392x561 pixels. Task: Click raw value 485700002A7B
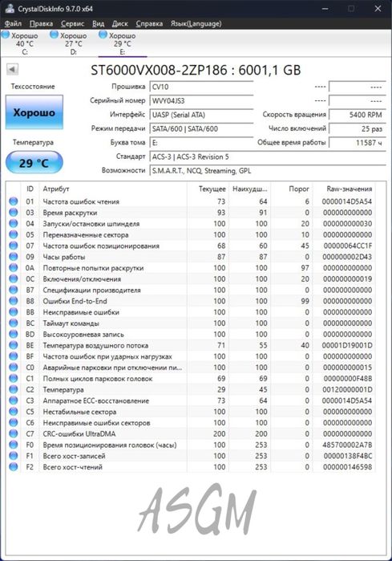pyautogui.click(x=347, y=445)
